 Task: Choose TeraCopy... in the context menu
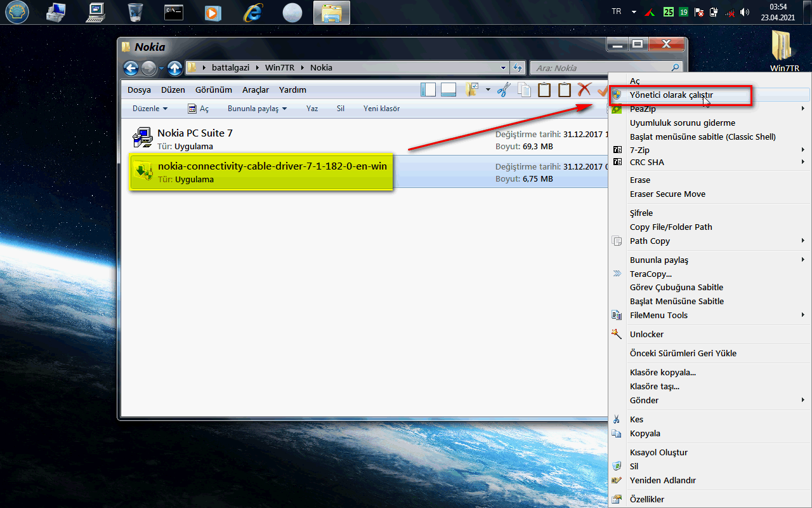(709, 274)
